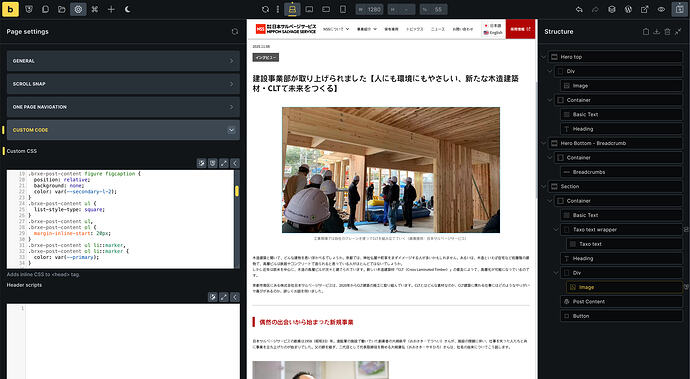
Task: Click the construction site photo in preview
Action: [391, 170]
